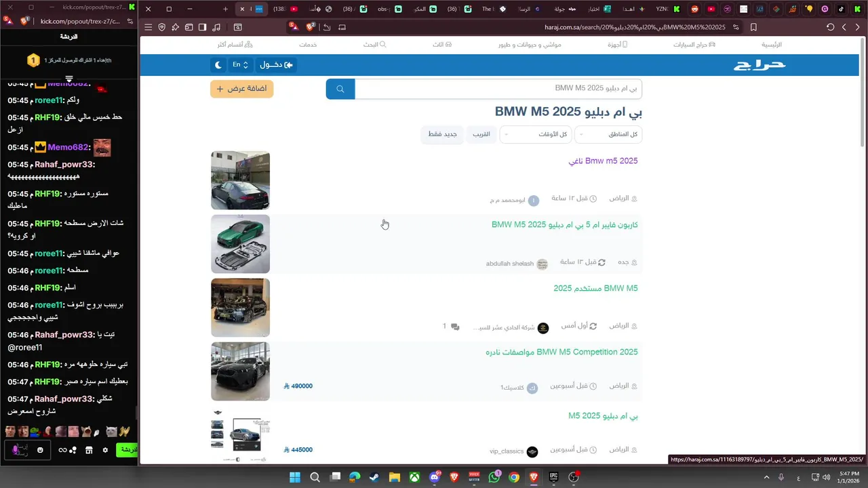Open seller abdullah shelash profile

516,264
